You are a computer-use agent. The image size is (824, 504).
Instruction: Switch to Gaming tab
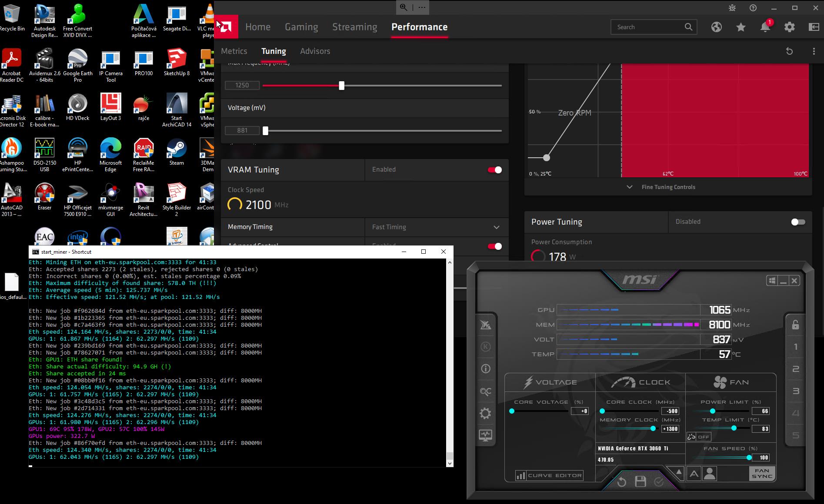301,27
